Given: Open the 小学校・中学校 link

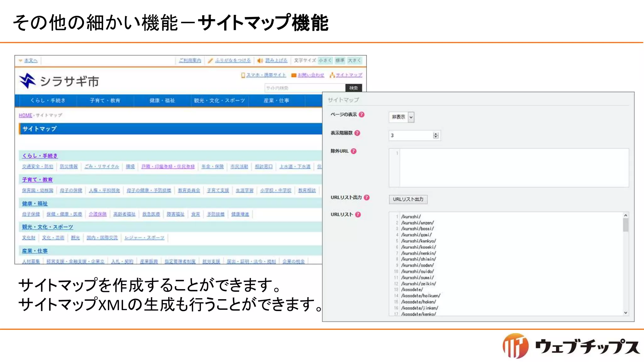Looking at the screenshot, I should coord(276,190).
